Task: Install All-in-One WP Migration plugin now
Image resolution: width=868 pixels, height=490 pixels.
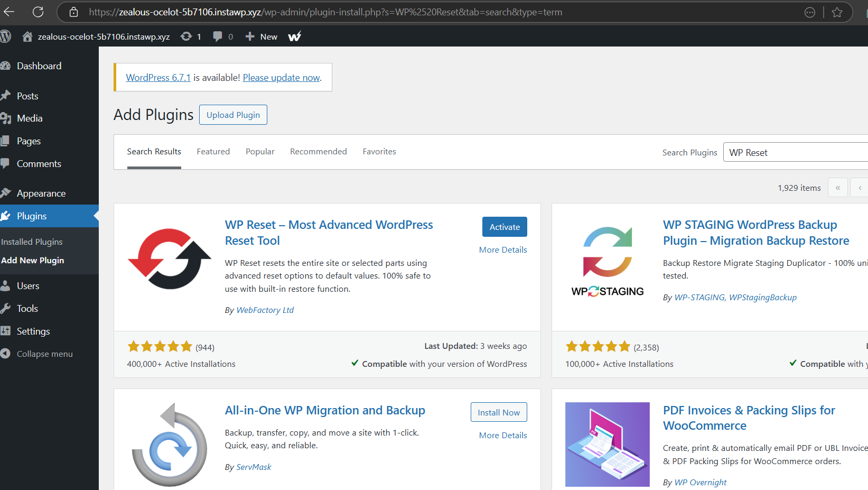Action: [x=499, y=412]
